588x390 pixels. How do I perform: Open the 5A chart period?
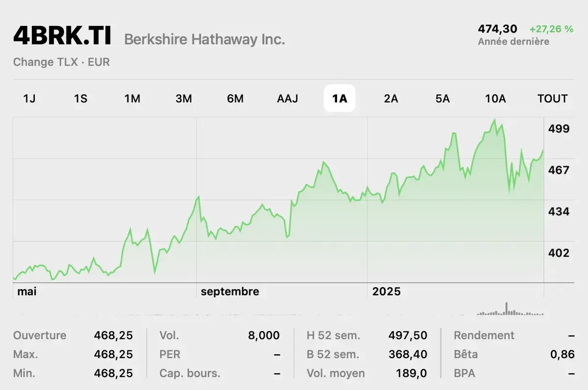point(442,98)
